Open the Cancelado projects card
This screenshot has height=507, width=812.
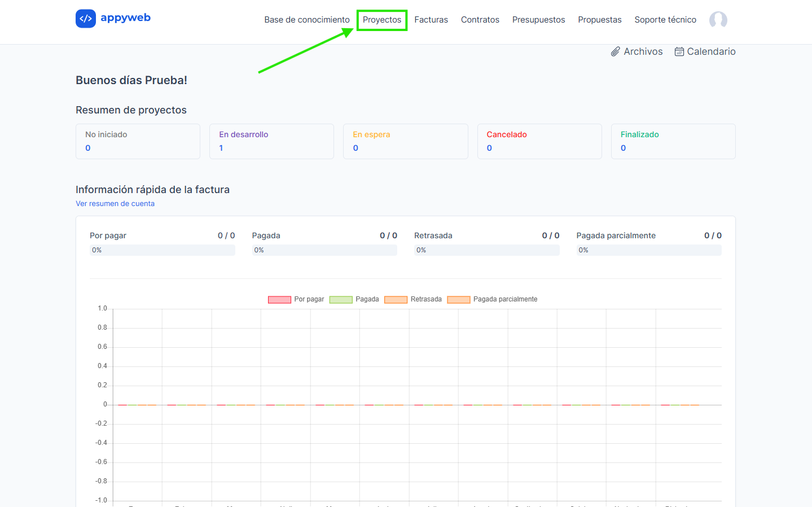pos(539,141)
